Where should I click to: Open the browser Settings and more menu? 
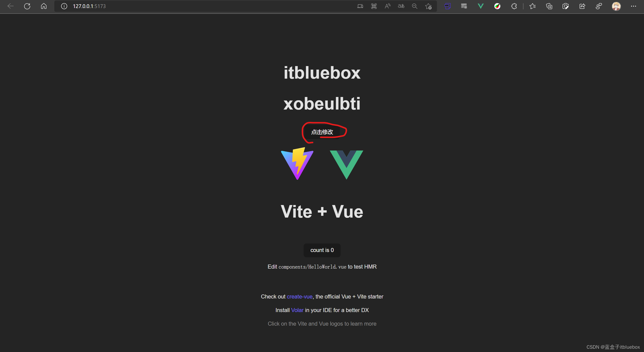[x=633, y=6]
